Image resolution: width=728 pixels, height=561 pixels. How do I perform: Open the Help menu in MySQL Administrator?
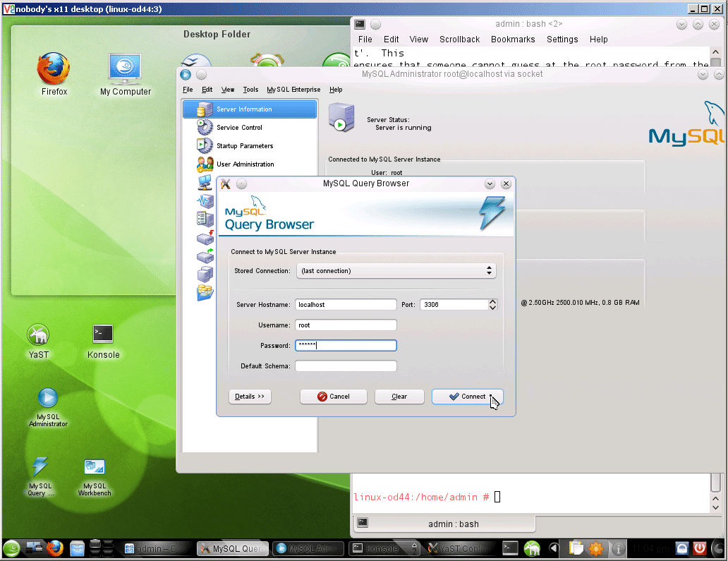point(336,90)
